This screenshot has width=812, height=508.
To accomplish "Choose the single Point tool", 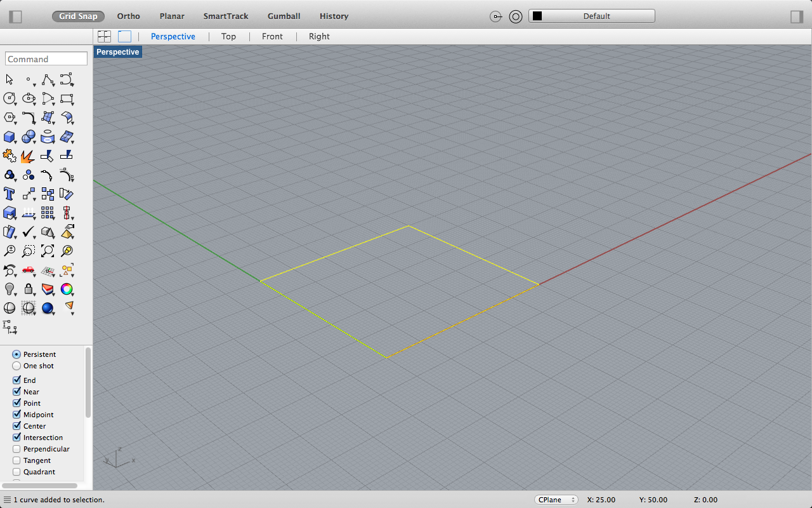I will pyautogui.click(x=29, y=79).
